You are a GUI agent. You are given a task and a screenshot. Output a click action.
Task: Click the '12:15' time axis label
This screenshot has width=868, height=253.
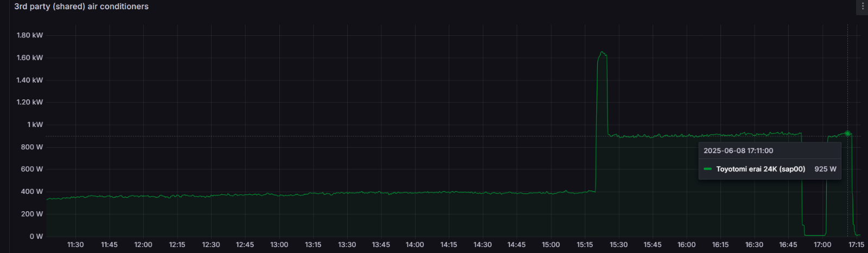coord(177,245)
